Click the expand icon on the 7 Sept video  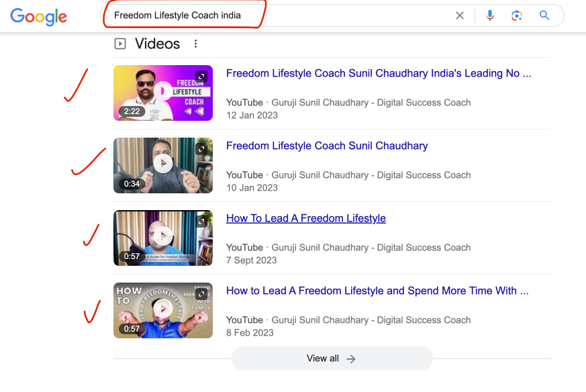coord(202,221)
